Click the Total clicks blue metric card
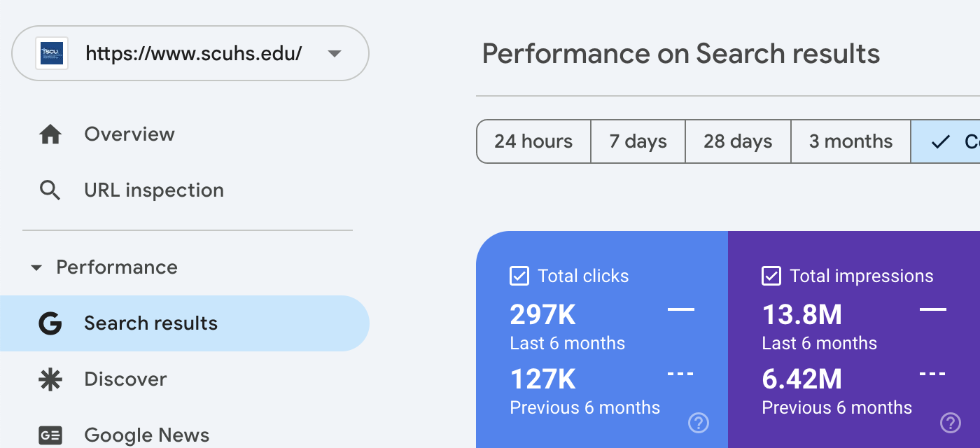The image size is (980, 448). 602,339
